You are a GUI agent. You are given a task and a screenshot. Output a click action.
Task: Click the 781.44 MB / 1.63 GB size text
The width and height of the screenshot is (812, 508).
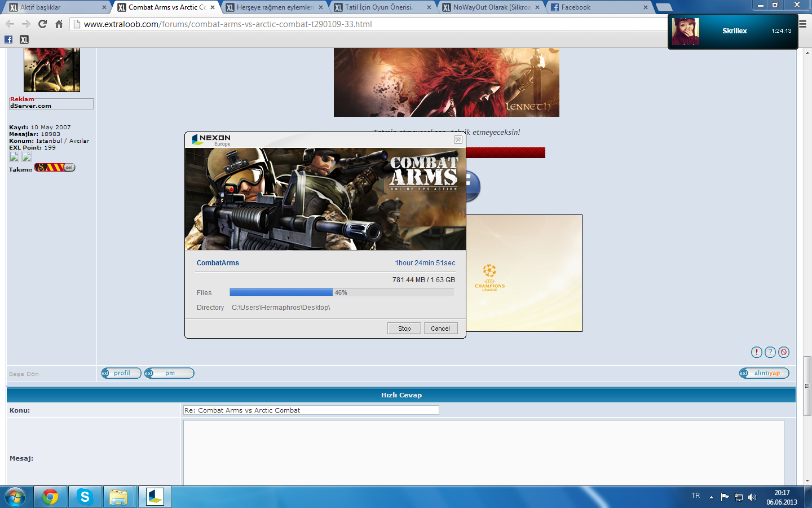(423, 280)
